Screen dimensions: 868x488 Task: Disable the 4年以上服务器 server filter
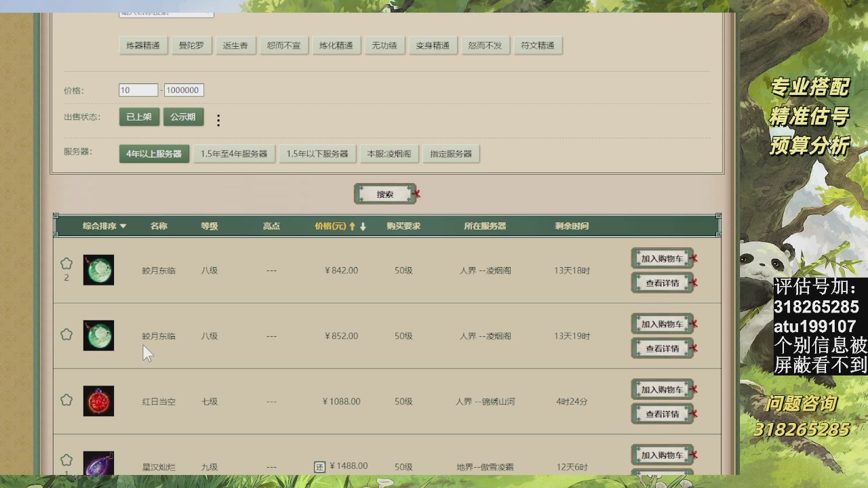[x=155, y=153]
